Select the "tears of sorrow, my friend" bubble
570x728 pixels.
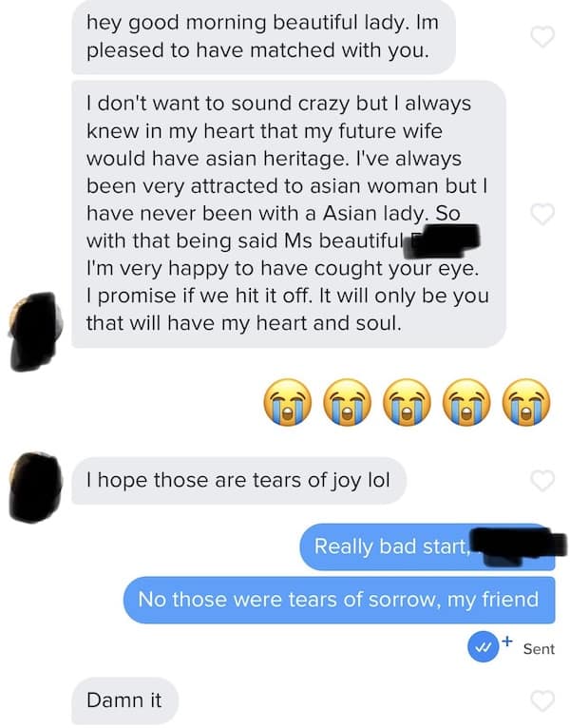339,600
